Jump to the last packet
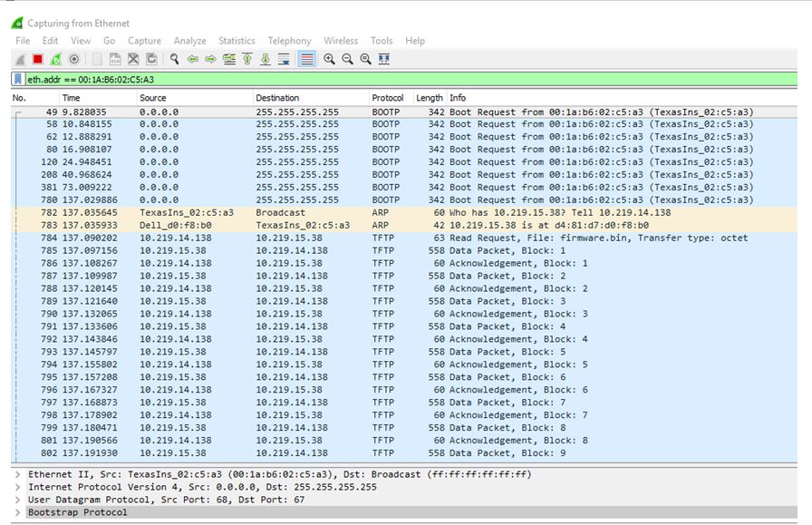The height and width of the screenshot is (525, 812). point(266,59)
